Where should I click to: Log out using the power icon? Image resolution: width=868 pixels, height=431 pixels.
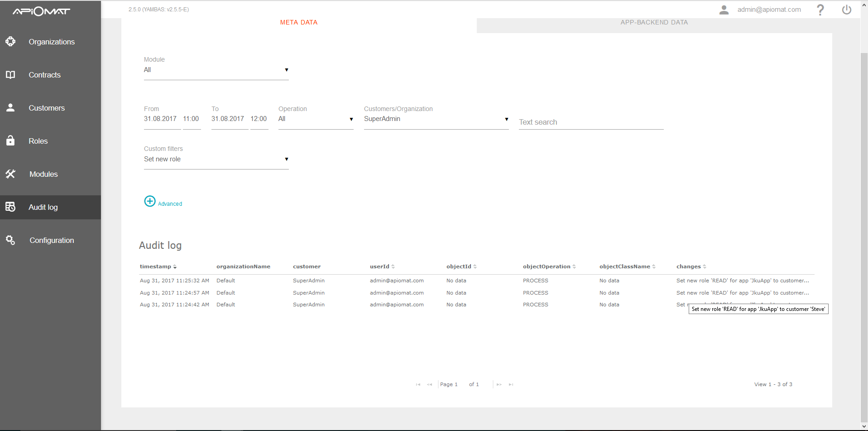point(846,10)
